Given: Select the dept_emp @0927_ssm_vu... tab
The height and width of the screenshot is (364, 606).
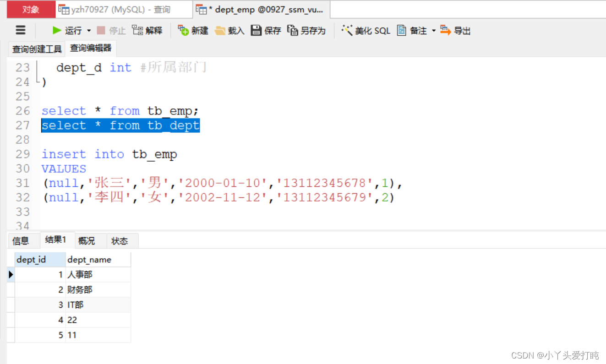Looking at the screenshot, I should (x=261, y=9).
